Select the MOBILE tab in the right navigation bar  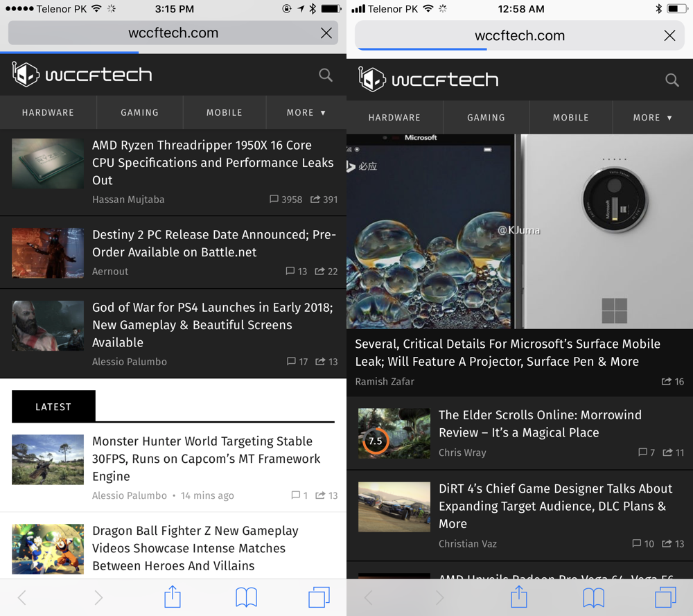571,118
